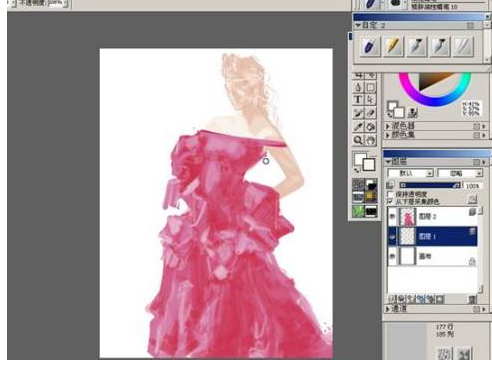Create a new layer from layers panel

[410, 299]
